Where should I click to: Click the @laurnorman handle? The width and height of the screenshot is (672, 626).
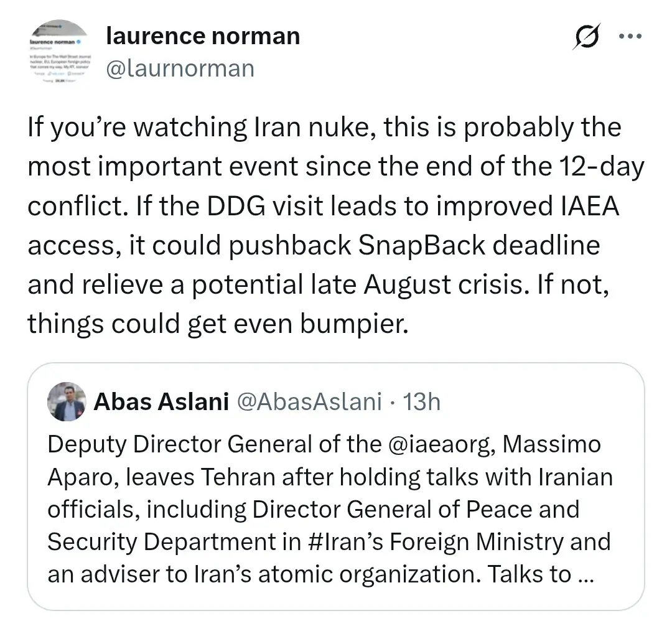[180, 67]
